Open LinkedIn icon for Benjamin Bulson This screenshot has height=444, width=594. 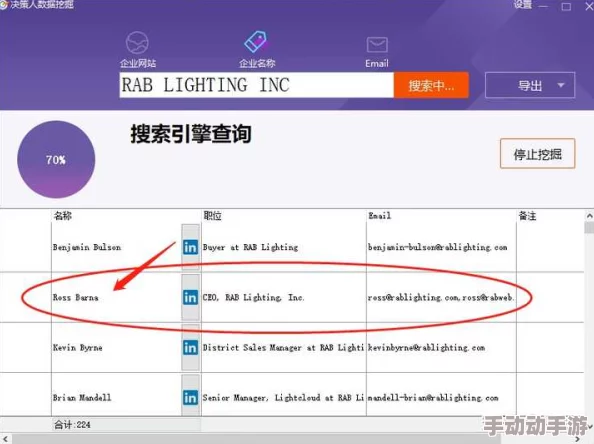[190, 247]
